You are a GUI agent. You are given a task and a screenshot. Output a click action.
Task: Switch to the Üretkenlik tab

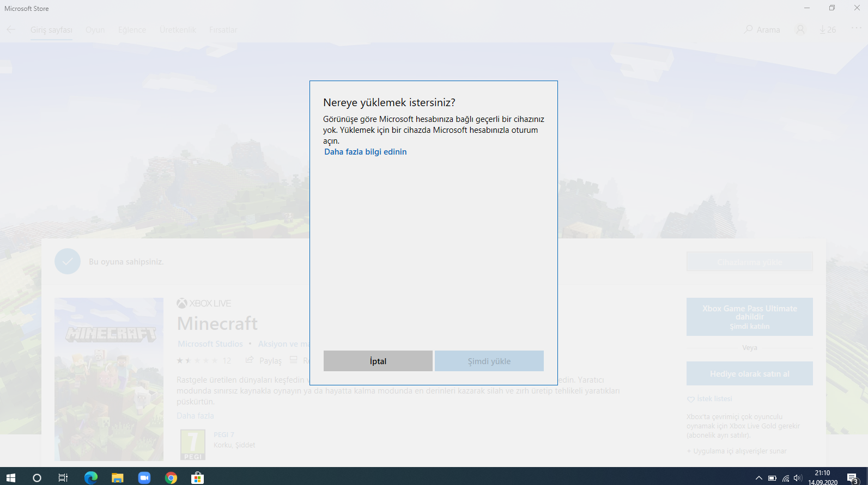tap(178, 30)
